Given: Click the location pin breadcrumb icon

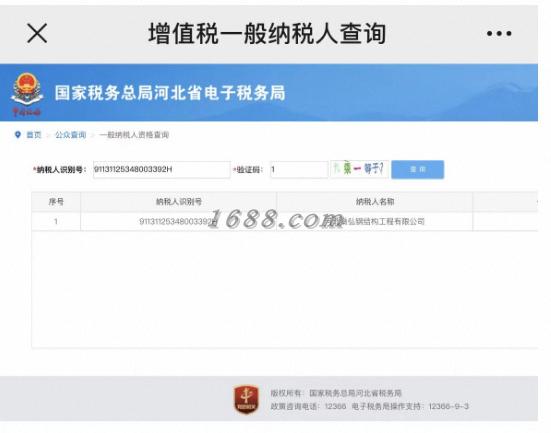Looking at the screenshot, I should (x=18, y=135).
